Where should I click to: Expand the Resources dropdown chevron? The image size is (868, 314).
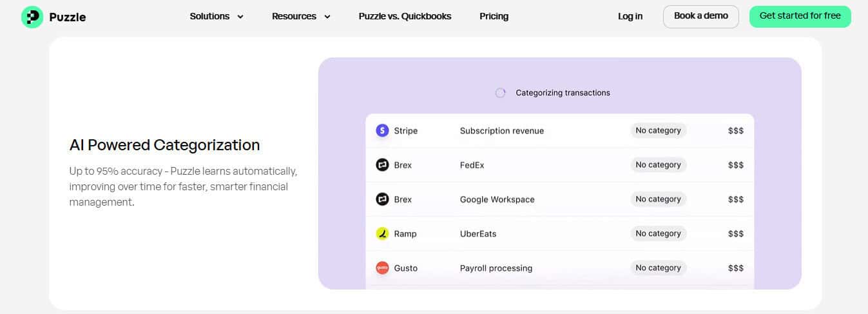[x=327, y=17]
